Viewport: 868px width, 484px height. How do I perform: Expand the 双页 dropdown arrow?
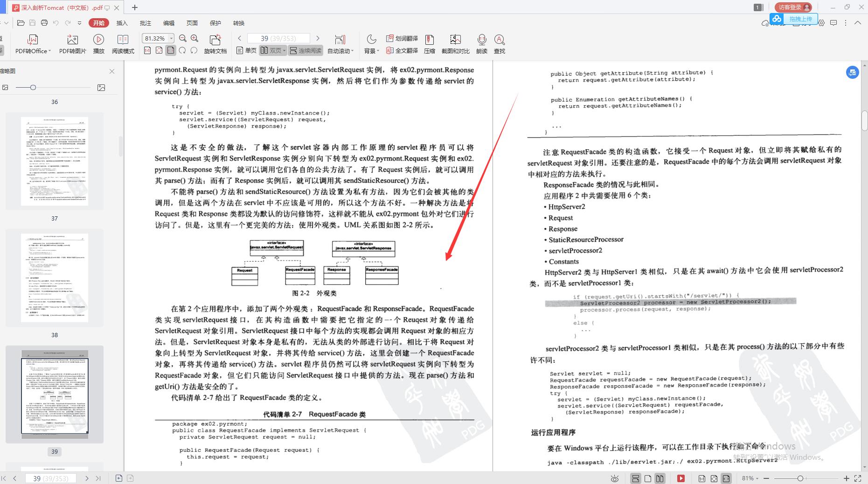pos(284,51)
